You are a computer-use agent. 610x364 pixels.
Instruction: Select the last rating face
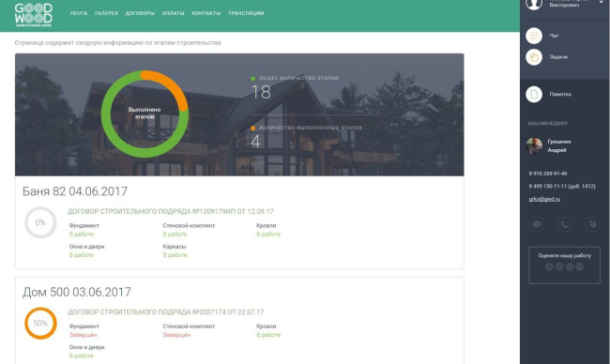[579, 266]
